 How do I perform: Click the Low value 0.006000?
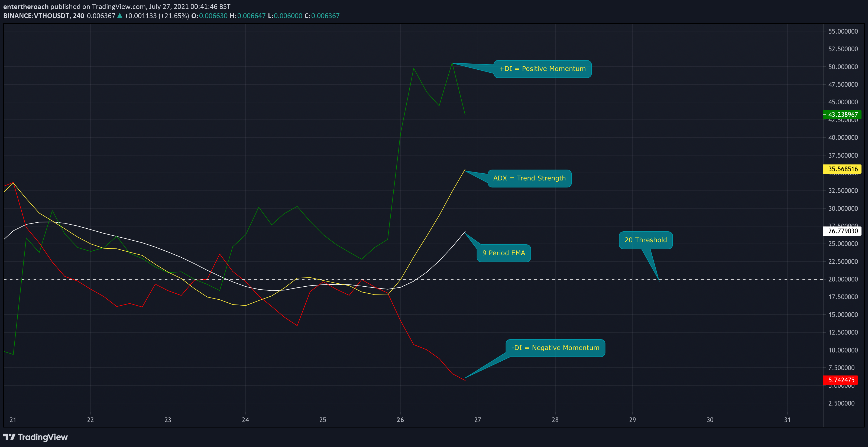pos(288,15)
